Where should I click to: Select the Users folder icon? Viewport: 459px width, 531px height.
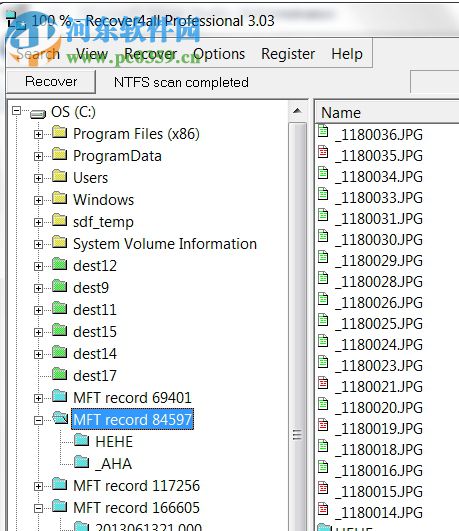pyautogui.click(x=60, y=176)
